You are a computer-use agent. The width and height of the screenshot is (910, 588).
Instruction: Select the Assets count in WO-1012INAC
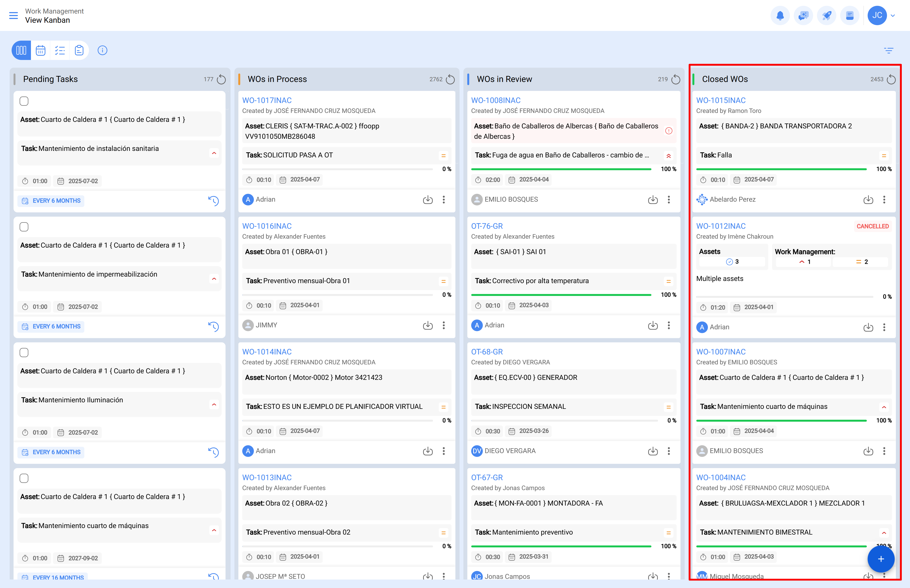coord(732,262)
